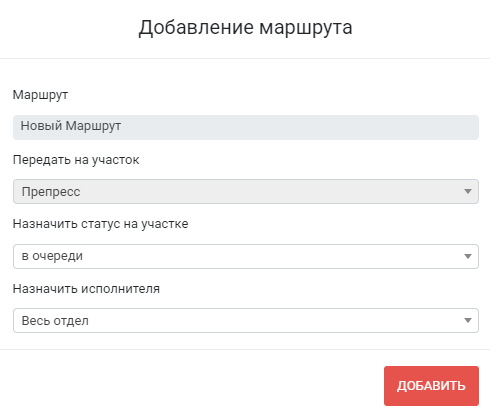Image resolution: width=490 pixels, height=417 pixels.
Task: Click the 'Назначить статус на участке' label
Action: [100, 224]
